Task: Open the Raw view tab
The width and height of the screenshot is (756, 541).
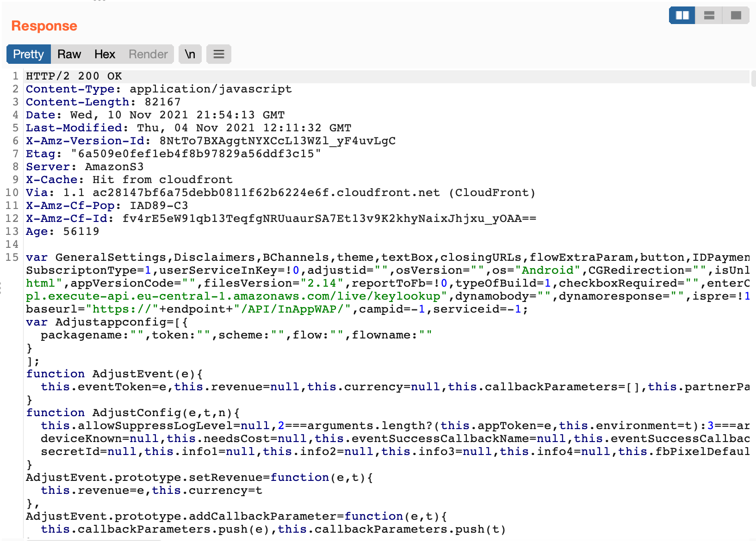Action: point(69,54)
